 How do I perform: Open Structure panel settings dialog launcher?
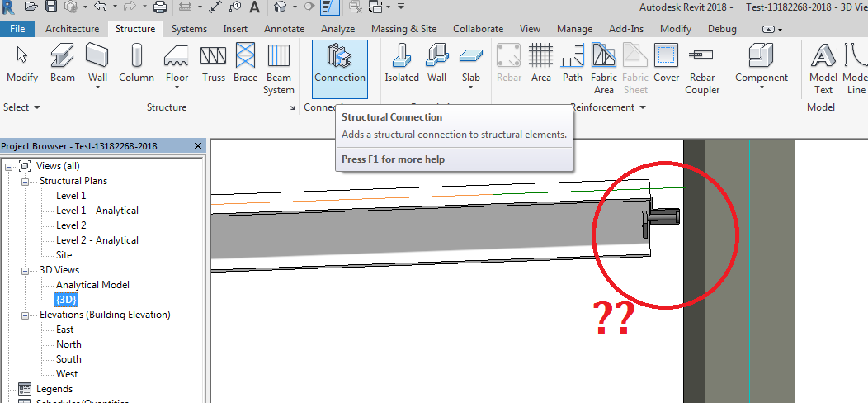(x=292, y=108)
